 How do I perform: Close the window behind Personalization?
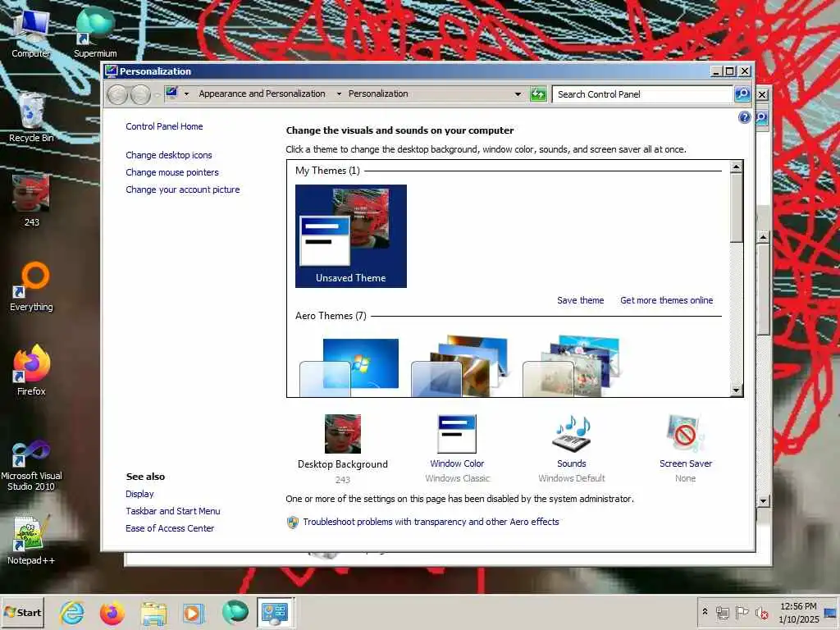coord(762,94)
